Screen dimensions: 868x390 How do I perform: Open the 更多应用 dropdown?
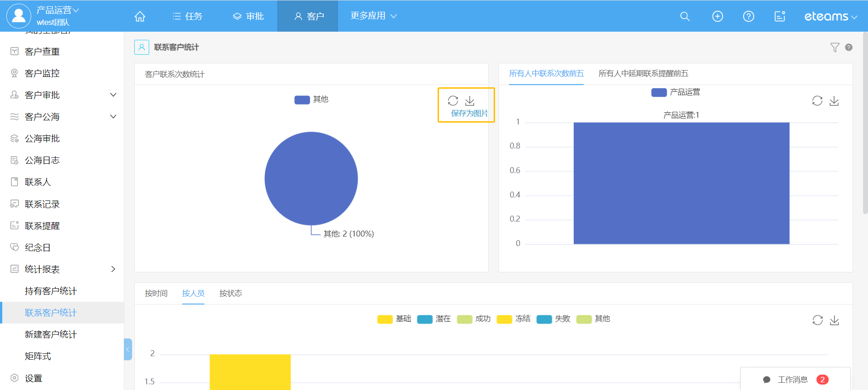(x=373, y=16)
